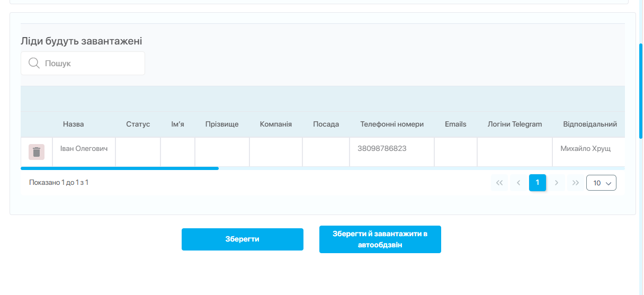The width and height of the screenshot is (644, 295).
Task: Click the Emails column header
Action: (455, 124)
